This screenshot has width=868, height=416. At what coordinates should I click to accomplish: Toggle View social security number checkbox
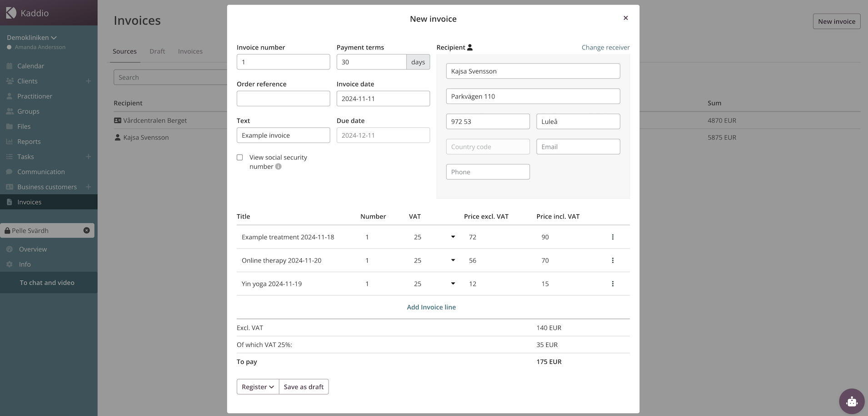[x=240, y=158]
